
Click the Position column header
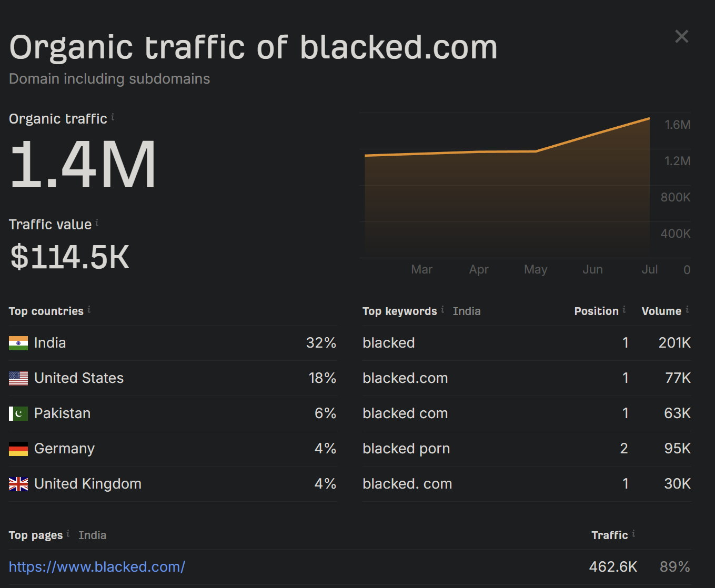click(596, 311)
